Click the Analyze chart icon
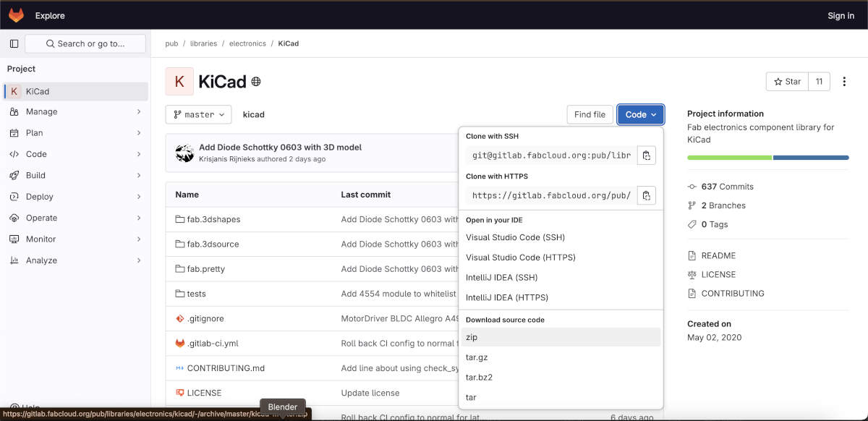Viewport: 868px width, 421px height. (x=14, y=260)
